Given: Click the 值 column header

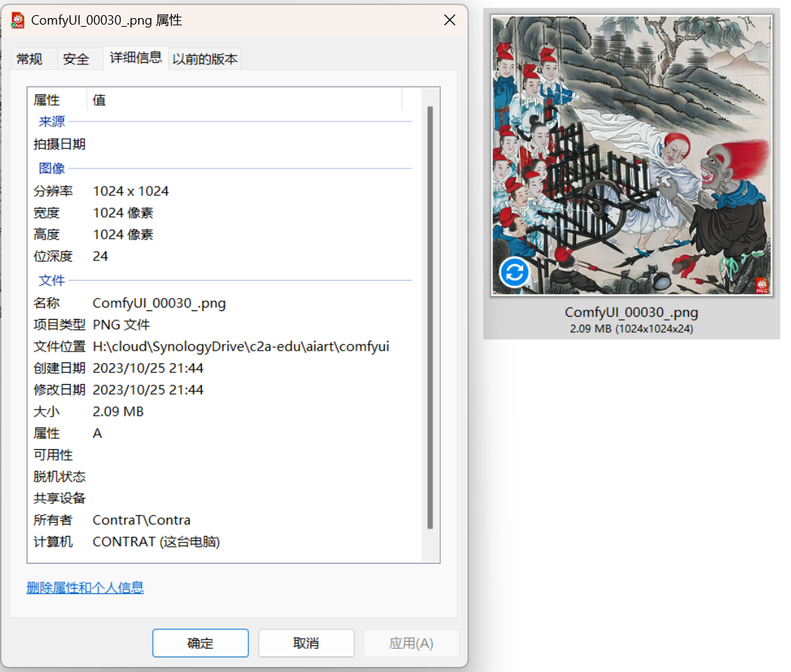Looking at the screenshot, I should (99, 100).
